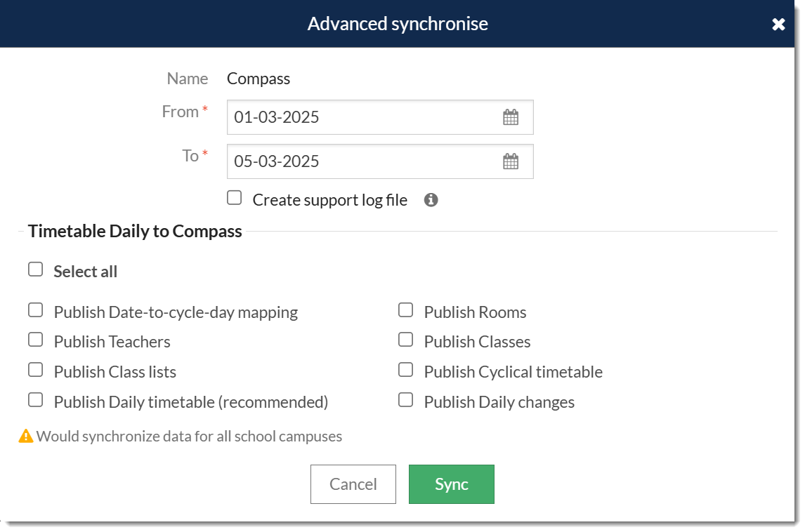
Task: Check the Publish Daily changes box
Action: [405, 400]
